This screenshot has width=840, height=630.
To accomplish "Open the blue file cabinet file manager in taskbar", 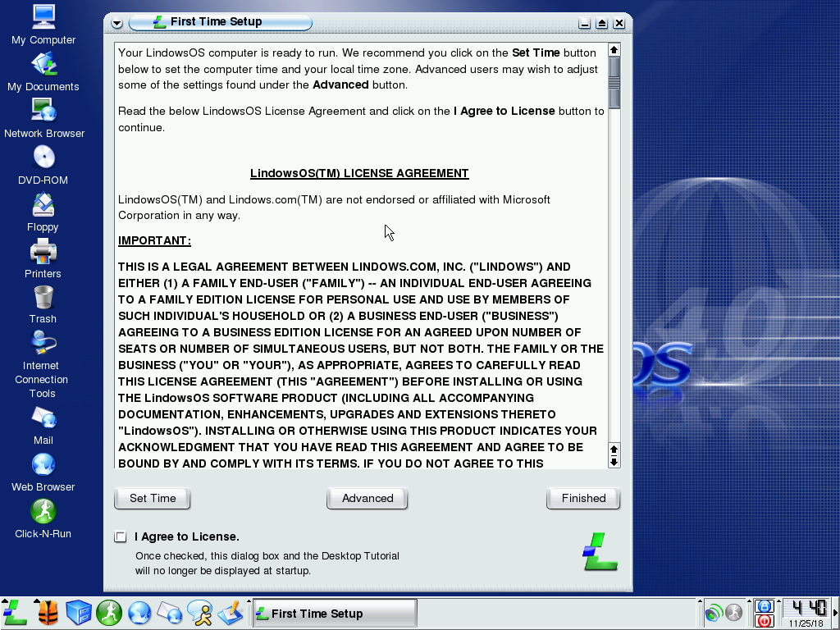I will click(79, 612).
